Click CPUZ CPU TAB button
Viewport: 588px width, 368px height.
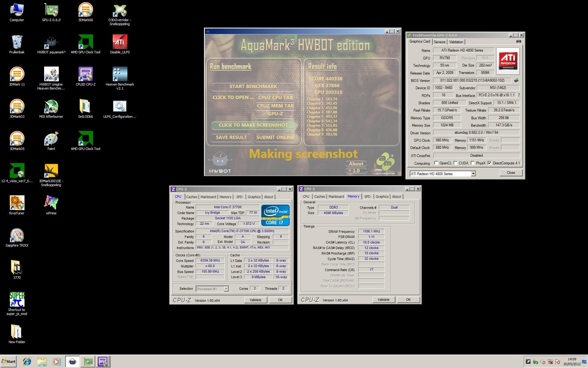point(275,98)
